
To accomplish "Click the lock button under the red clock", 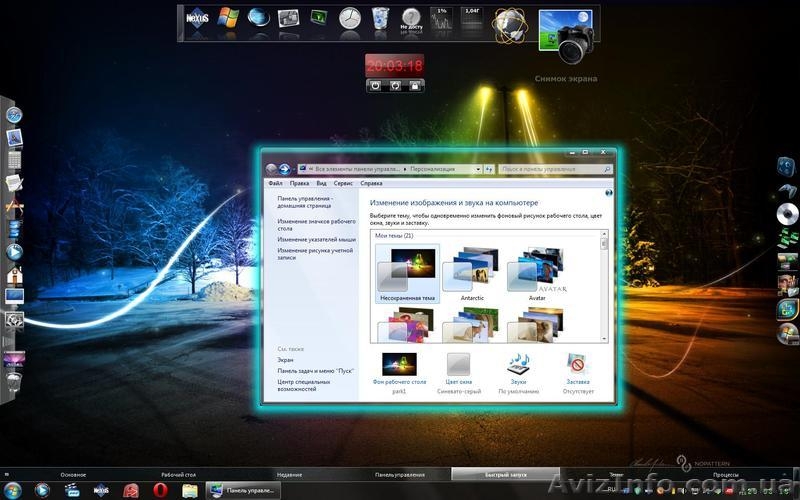I will coord(414,86).
